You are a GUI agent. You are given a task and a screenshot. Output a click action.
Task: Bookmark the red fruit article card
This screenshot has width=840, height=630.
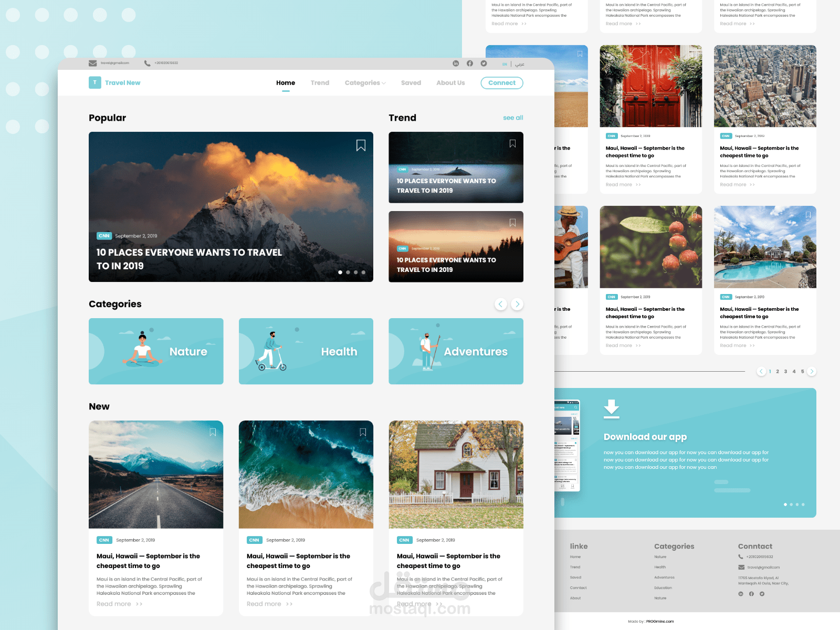694,215
